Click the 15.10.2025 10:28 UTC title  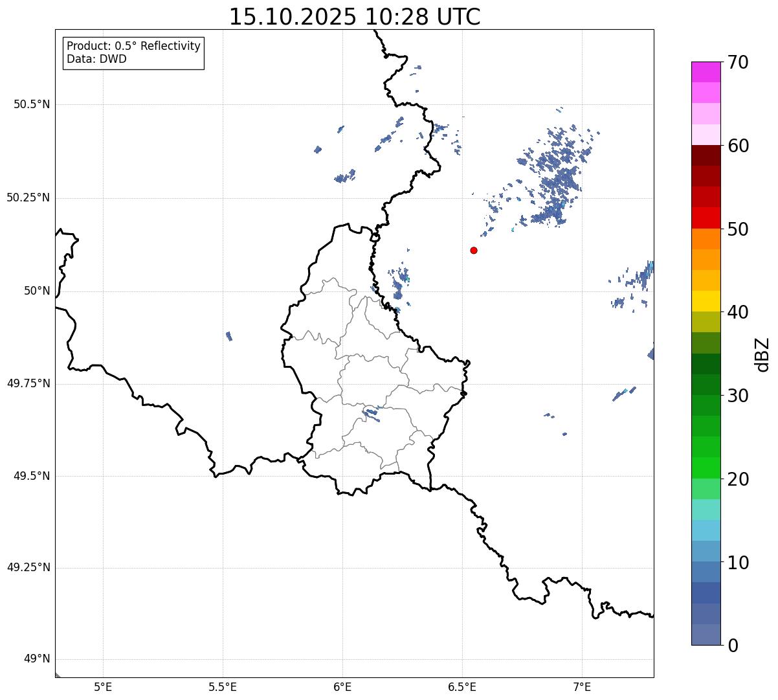pos(355,17)
